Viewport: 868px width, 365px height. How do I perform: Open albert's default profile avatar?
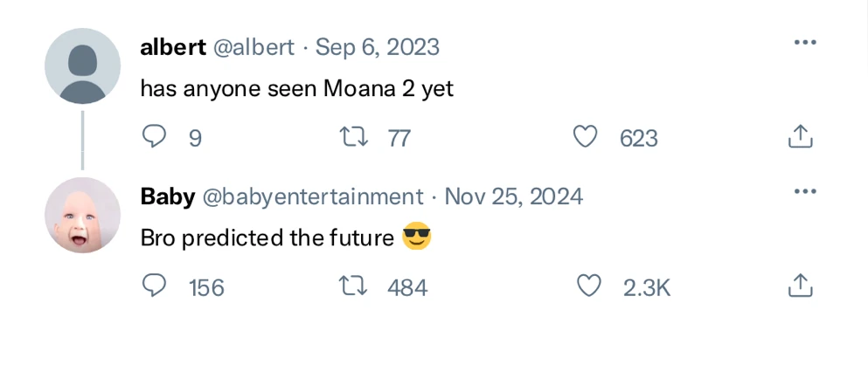pyautogui.click(x=82, y=66)
